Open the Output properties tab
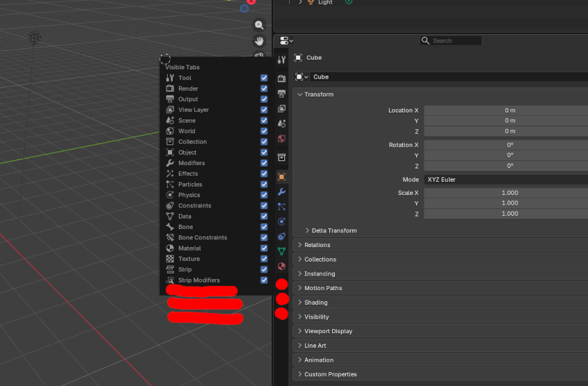The width and height of the screenshot is (588, 386). [x=282, y=94]
